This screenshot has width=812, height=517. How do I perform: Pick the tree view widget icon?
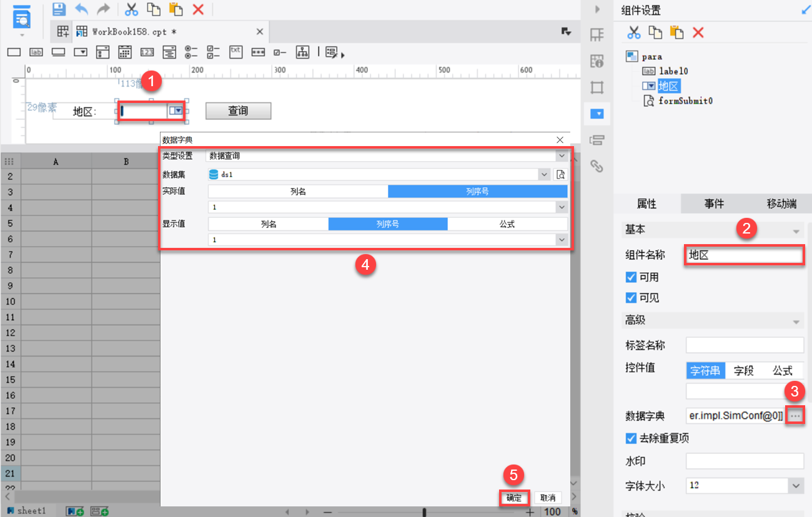pyautogui.click(x=302, y=52)
